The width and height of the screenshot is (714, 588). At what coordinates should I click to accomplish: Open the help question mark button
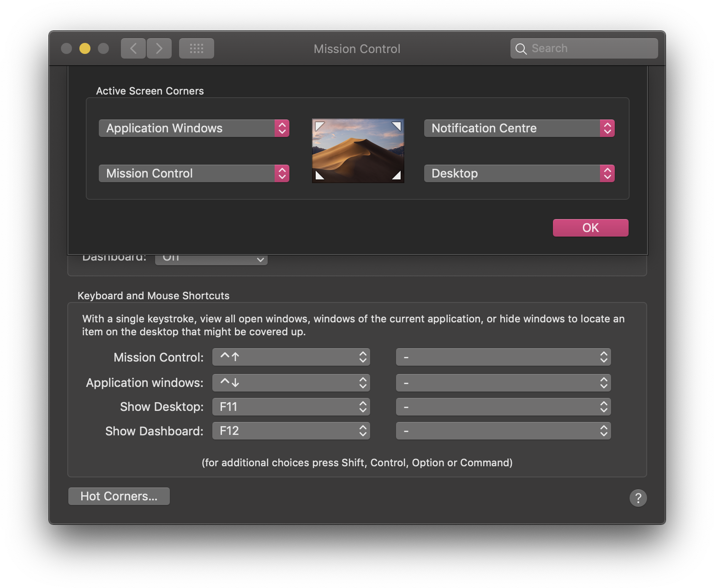click(x=638, y=498)
